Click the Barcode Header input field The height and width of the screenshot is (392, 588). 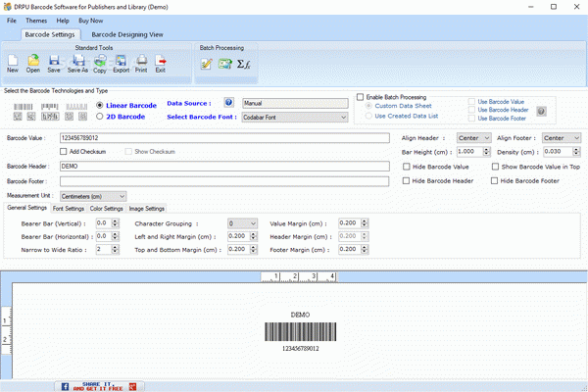click(224, 167)
